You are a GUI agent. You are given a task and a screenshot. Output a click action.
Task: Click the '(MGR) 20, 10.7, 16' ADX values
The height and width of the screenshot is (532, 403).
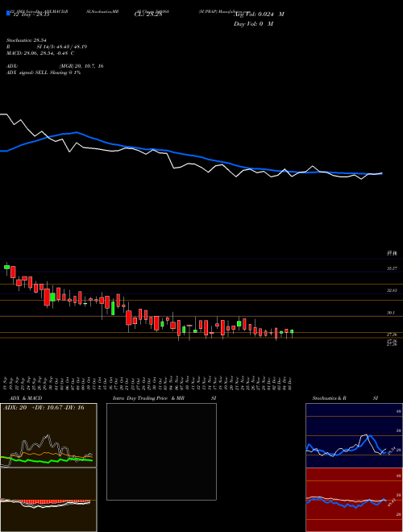pos(81,66)
